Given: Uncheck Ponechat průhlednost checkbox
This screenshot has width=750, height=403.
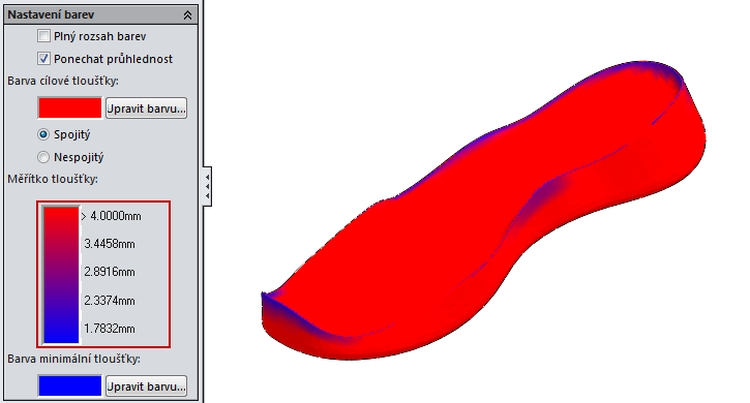Looking at the screenshot, I should click(44, 59).
